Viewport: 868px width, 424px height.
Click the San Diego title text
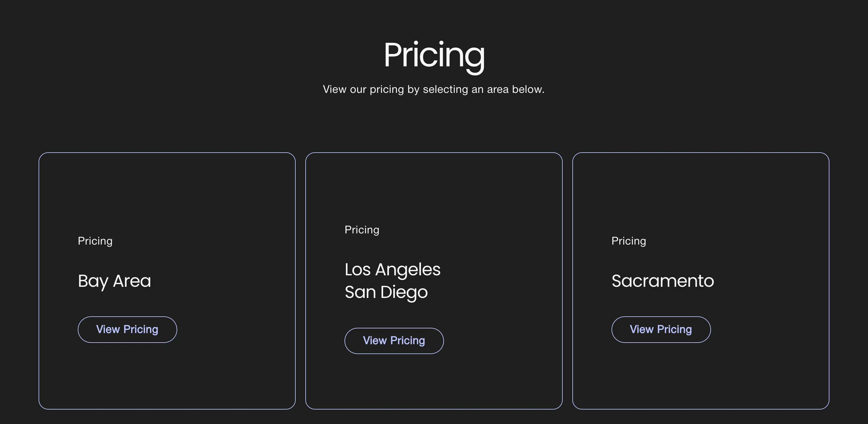(386, 292)
